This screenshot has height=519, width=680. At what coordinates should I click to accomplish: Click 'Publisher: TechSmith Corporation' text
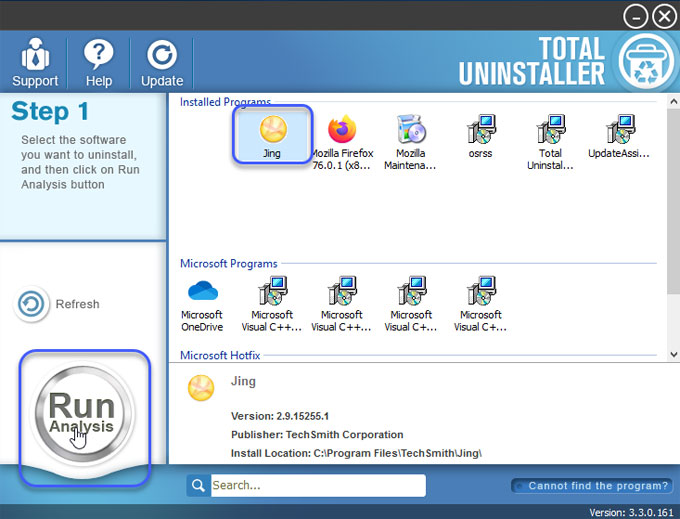pyautogui.click(x=317, y=435)
